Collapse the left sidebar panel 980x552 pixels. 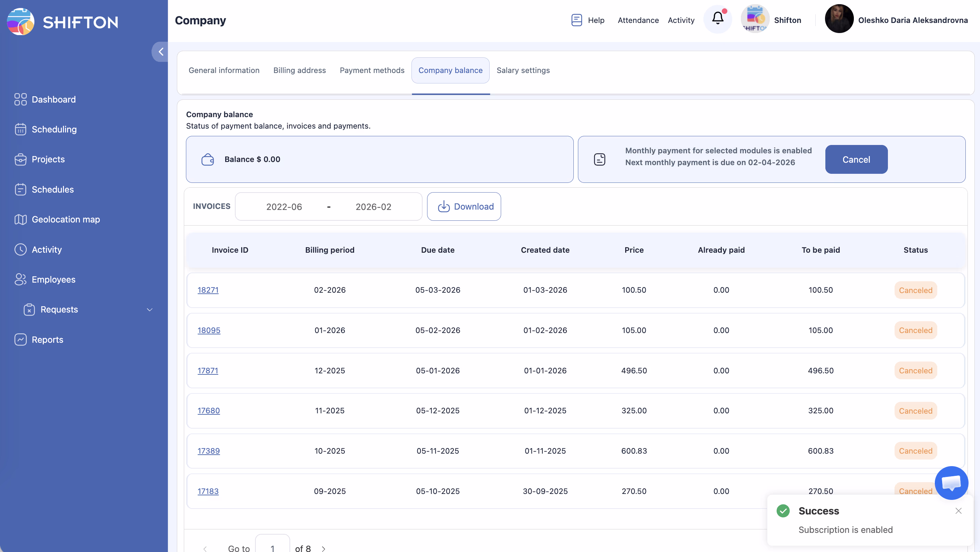point(161,52)
